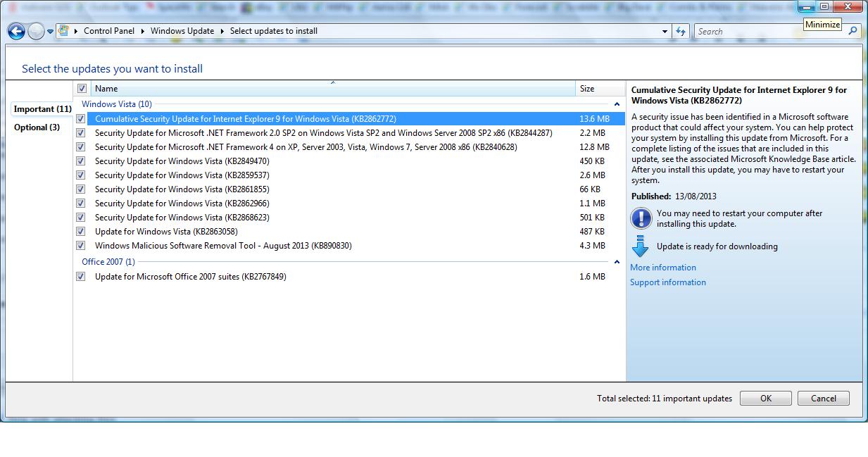Open the address bar history dropdown
868x457 pixels.
point(665,31)
